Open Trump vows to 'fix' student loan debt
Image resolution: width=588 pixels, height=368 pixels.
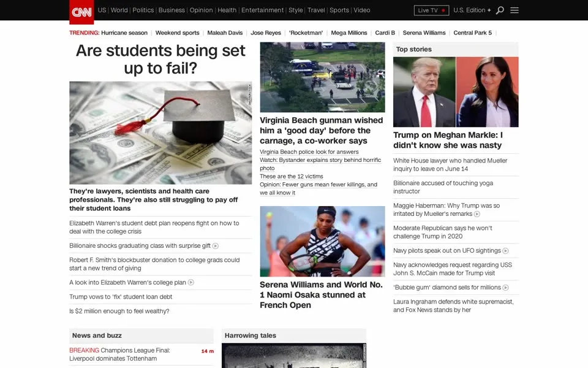tap(121, 297)
